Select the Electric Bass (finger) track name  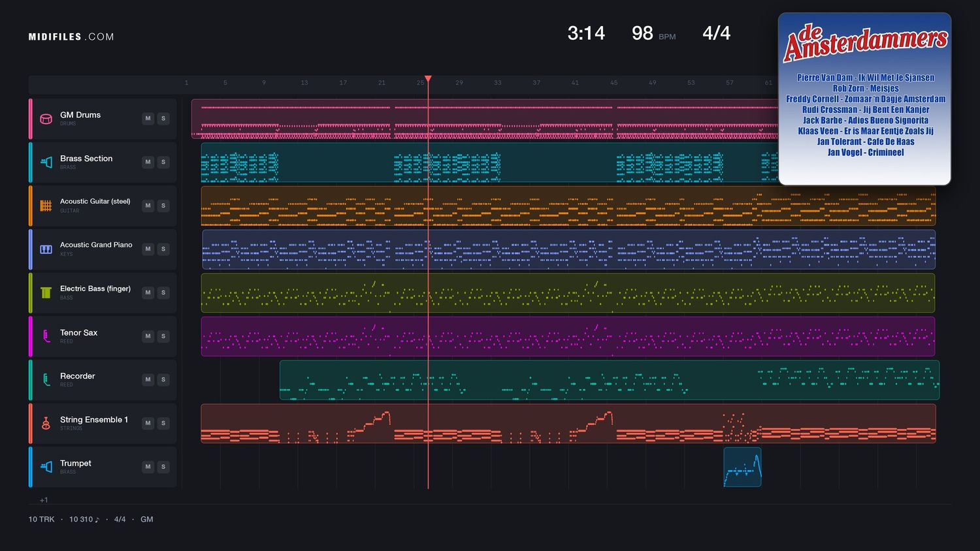pyautogui.click(x=95, y=289)
